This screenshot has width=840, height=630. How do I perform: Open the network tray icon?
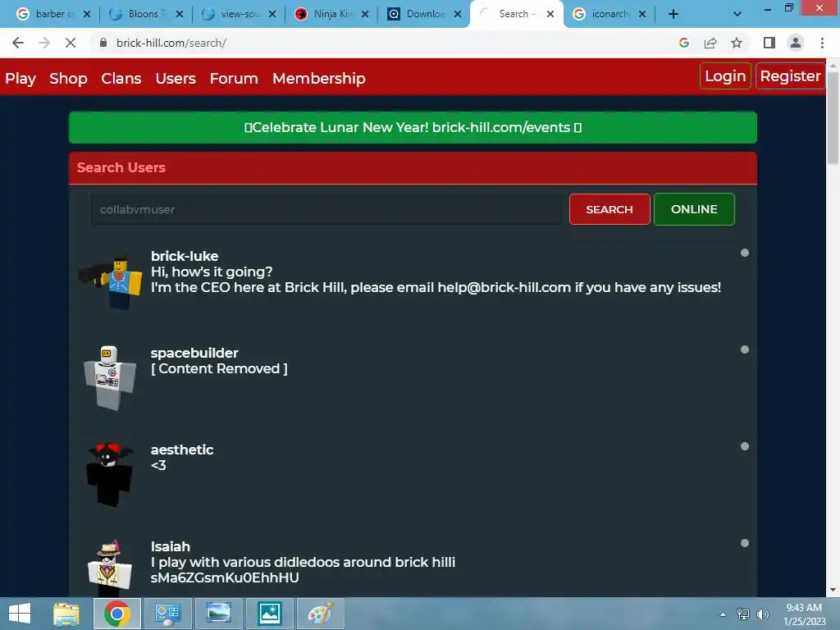click(x=743, y=614)
